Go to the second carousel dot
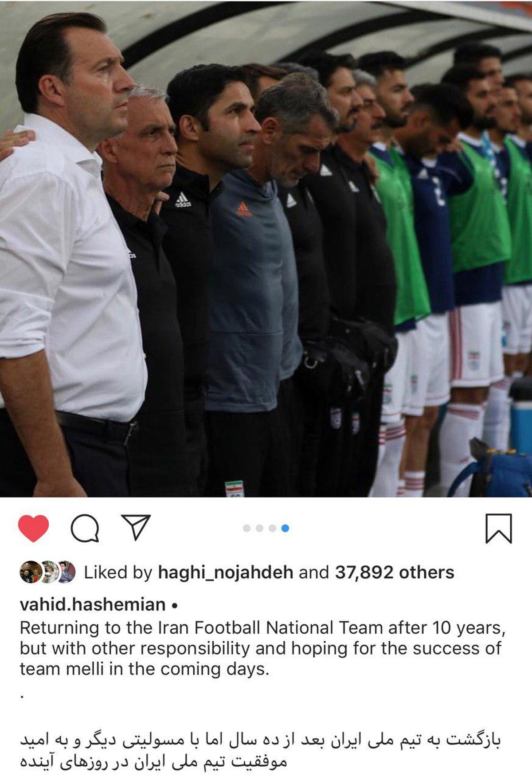 point(260,528)
